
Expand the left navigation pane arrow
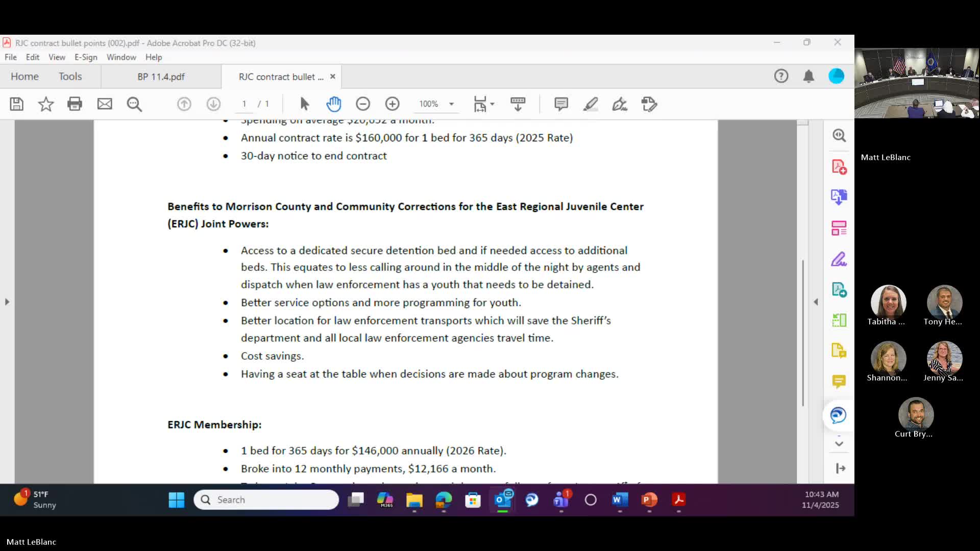pyautogui.click(x=7, y=302)
